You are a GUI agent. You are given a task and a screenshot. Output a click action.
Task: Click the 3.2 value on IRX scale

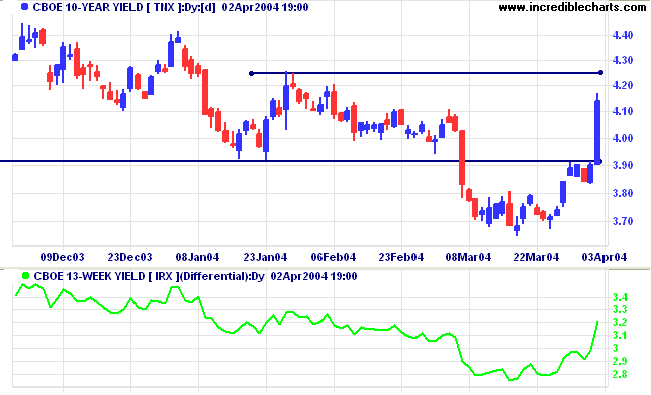pos(619,322)
